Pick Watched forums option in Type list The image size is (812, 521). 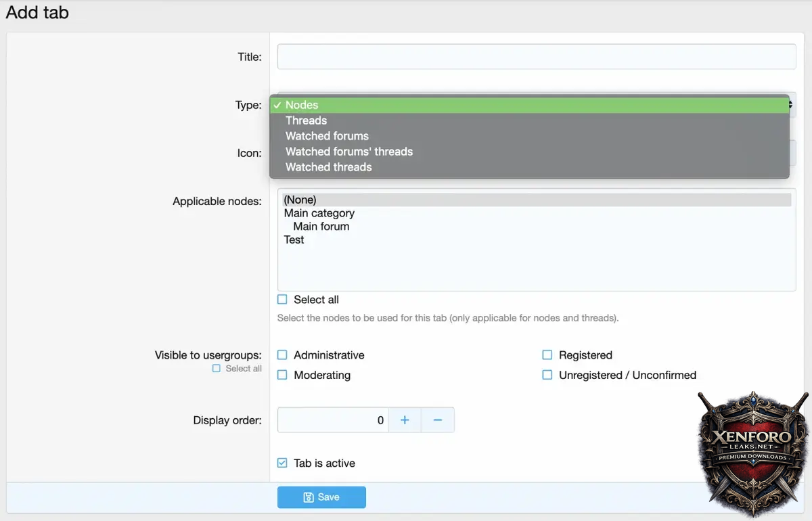coord(327,136)
